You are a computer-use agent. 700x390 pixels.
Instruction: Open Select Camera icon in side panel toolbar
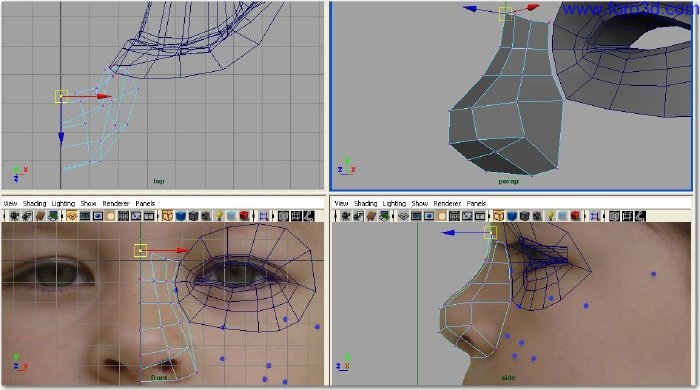(x=346, y=216)
